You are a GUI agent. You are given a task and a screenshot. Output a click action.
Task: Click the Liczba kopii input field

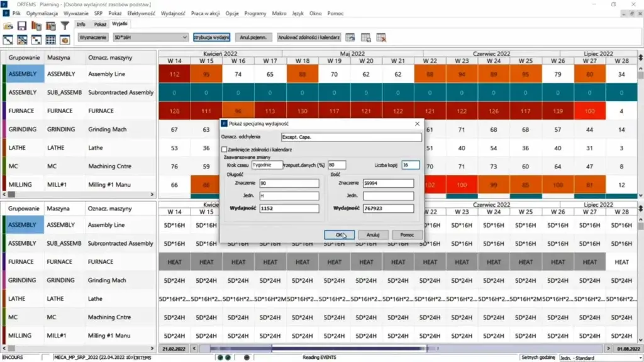(410, 165)
